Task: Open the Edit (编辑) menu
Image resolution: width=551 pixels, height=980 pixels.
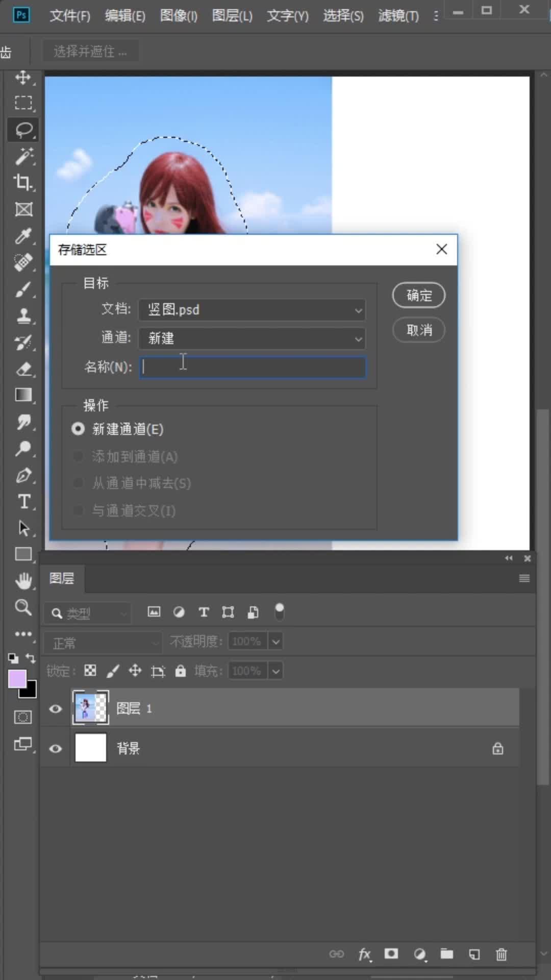Action: pos(125,16)
